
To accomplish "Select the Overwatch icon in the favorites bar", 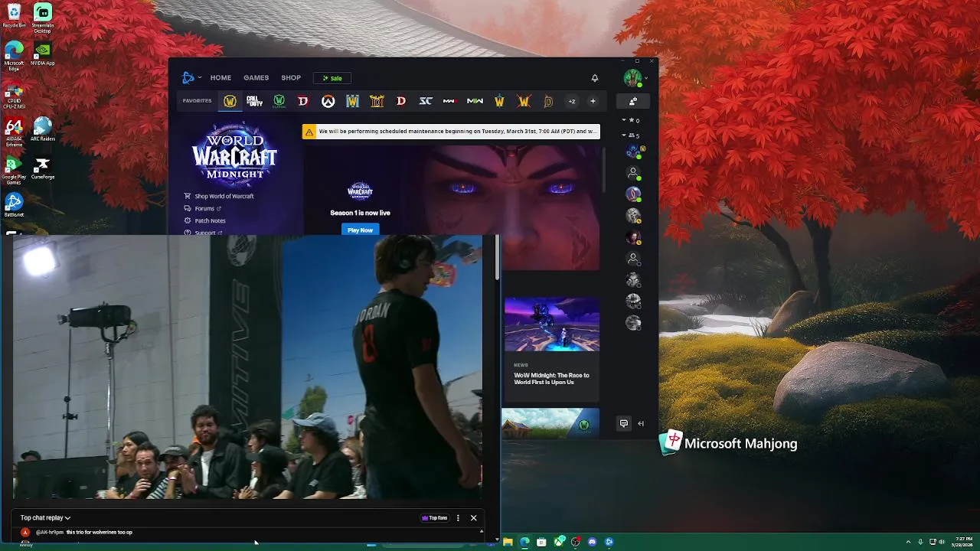I will [x=328, y=101].
